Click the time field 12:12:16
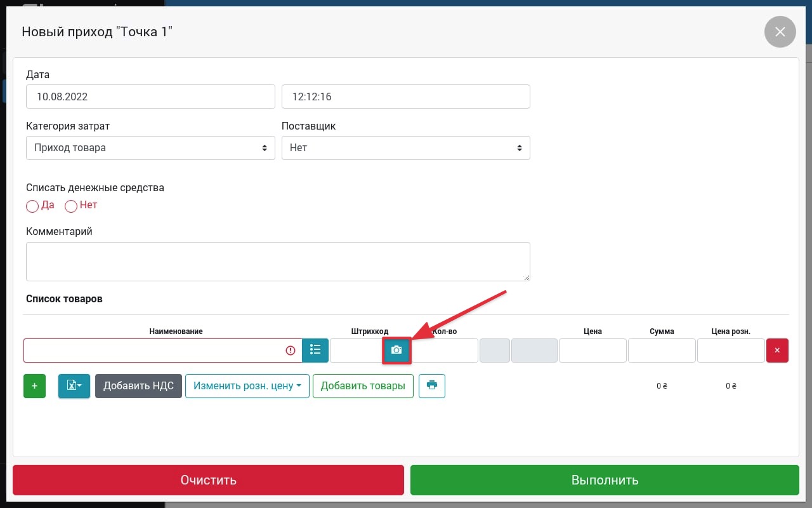The height and width of the screenshot is (508, 812). (405, 97)
